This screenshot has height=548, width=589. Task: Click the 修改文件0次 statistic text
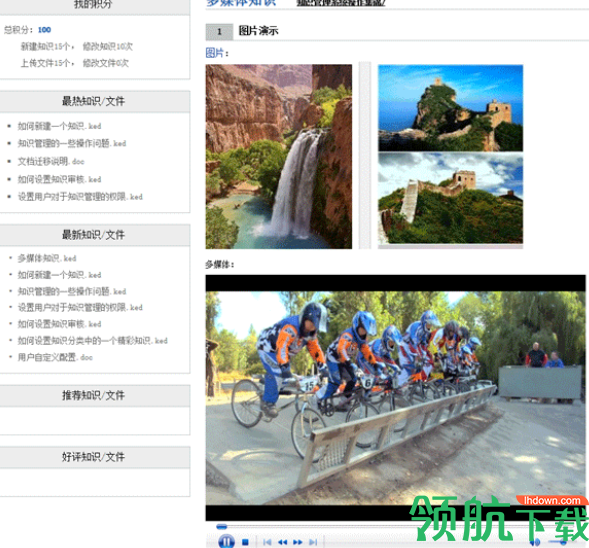tap(106, 63)
